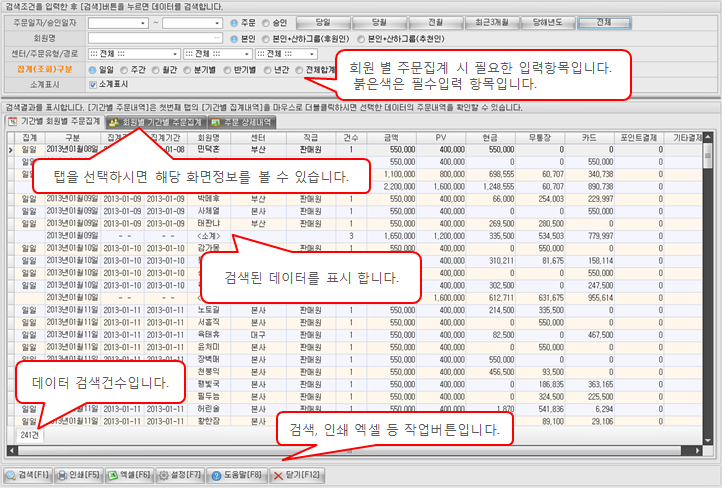Switch to 회원별 기간별 주문집계 tab
722x489 pixels.
click(157, 122)
